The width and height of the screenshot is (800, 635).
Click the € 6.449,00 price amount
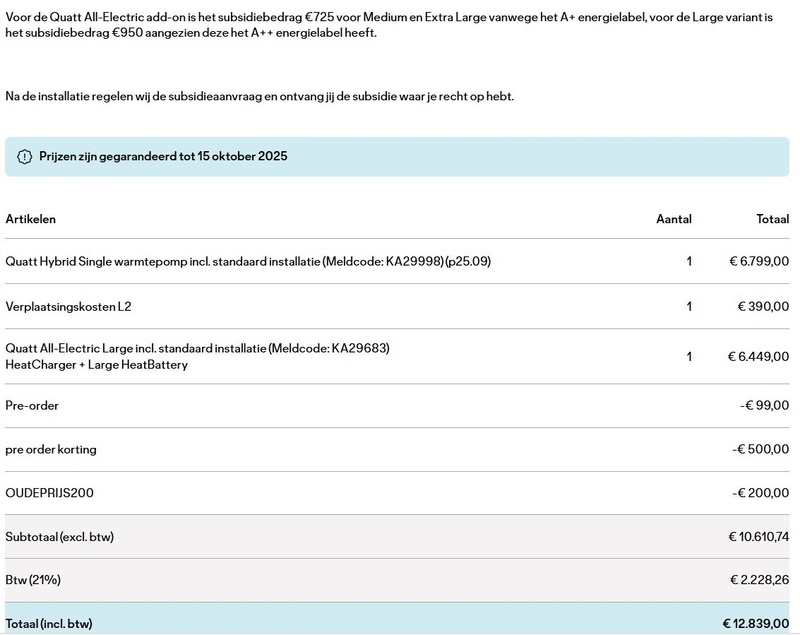coord(759,356)
